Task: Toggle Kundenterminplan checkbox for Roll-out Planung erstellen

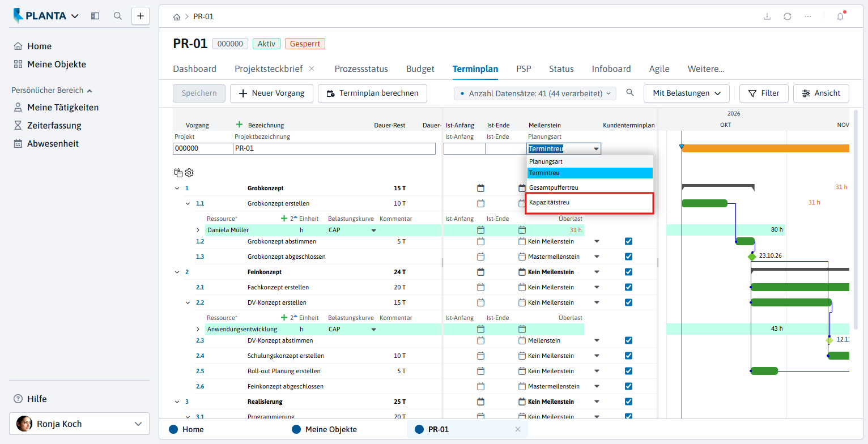Action: [x=628, y=371]
